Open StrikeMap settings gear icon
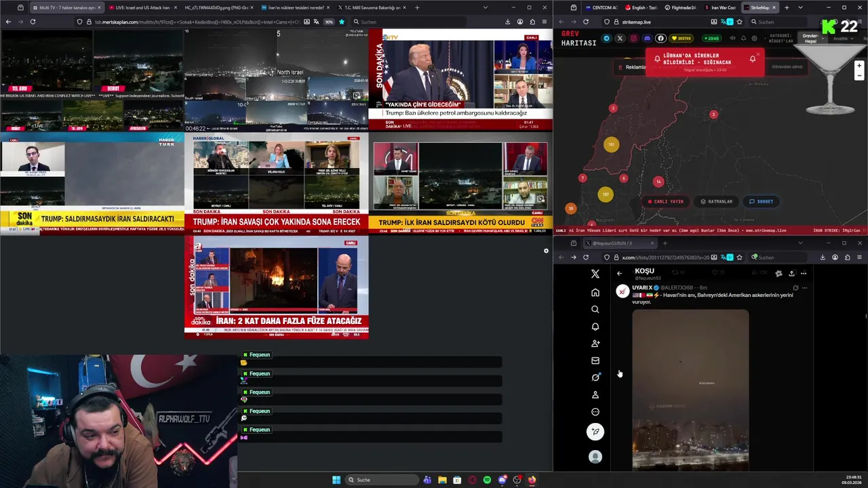The height and width of the screenshot is (488, 868). click(754, 38)
